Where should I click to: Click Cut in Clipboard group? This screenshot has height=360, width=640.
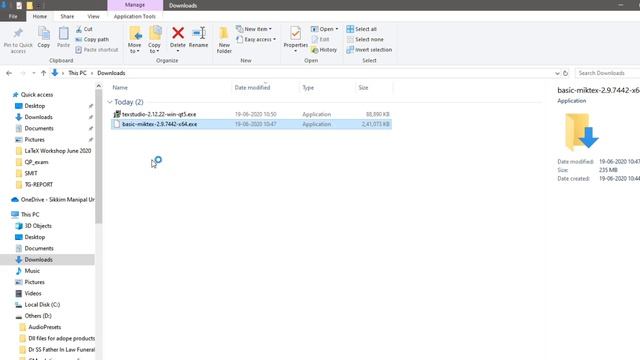coord(84,29)
